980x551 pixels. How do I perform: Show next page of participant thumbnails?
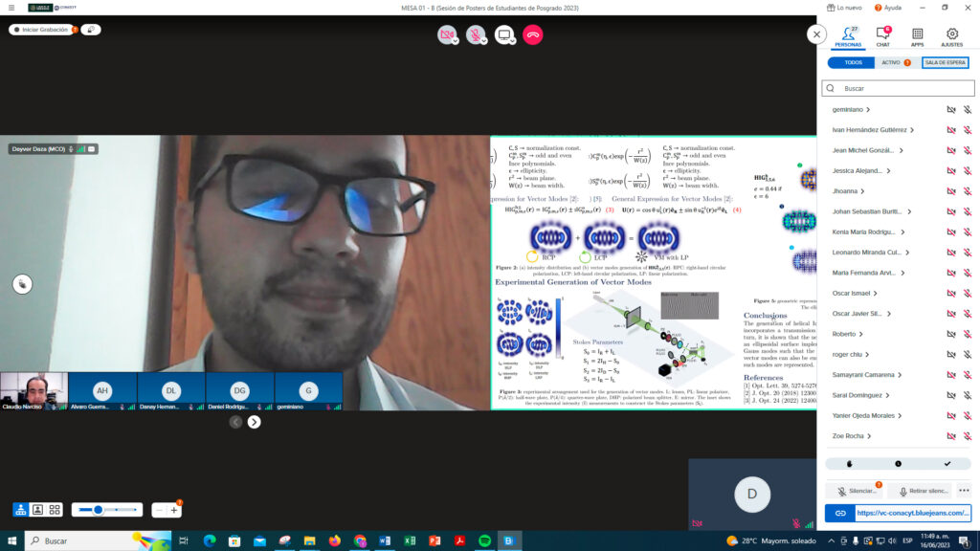pyautogui.click(x=254, y=422)
